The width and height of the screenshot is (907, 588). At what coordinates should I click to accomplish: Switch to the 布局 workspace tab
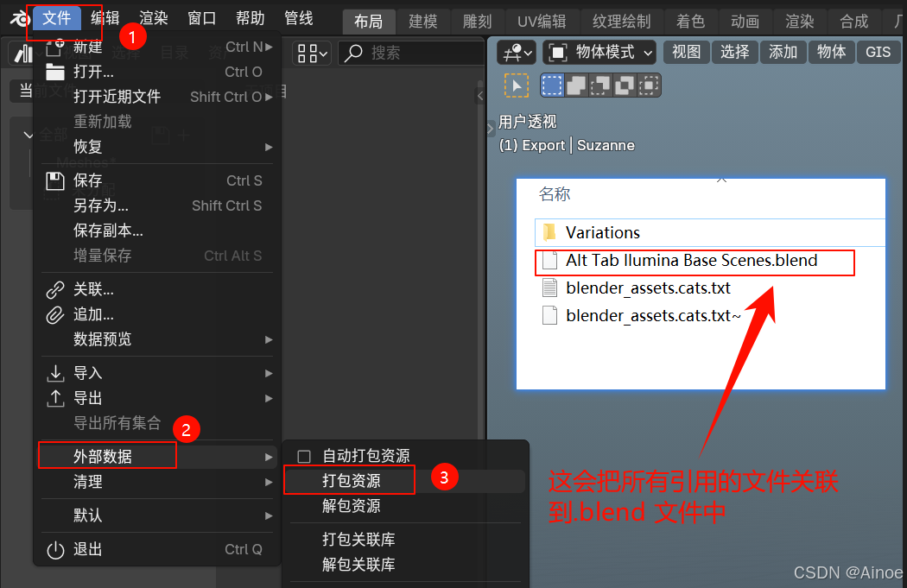[369, 22]
